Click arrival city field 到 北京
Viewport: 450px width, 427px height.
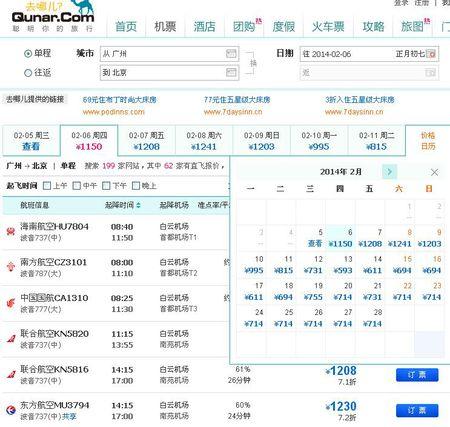[x=169, y=73]
